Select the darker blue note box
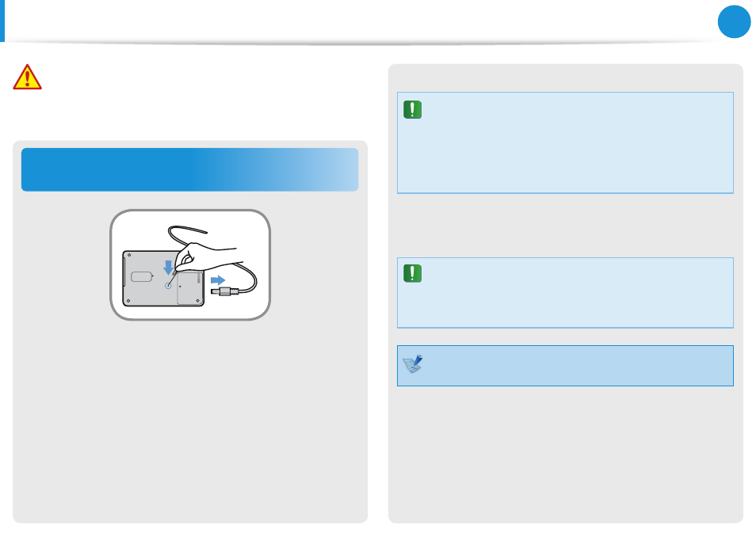The height and width of the screenshot is (536, 756). [565, 366]
